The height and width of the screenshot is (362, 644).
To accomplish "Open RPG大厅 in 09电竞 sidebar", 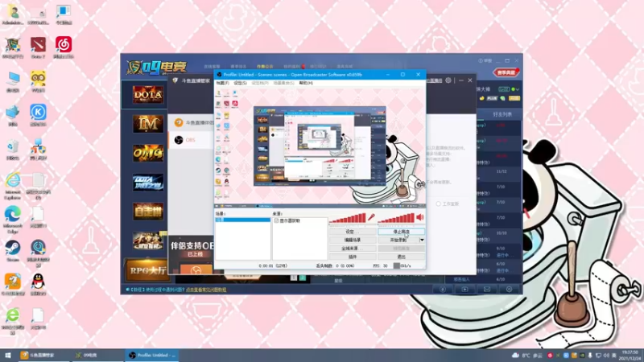I will 148,270.
